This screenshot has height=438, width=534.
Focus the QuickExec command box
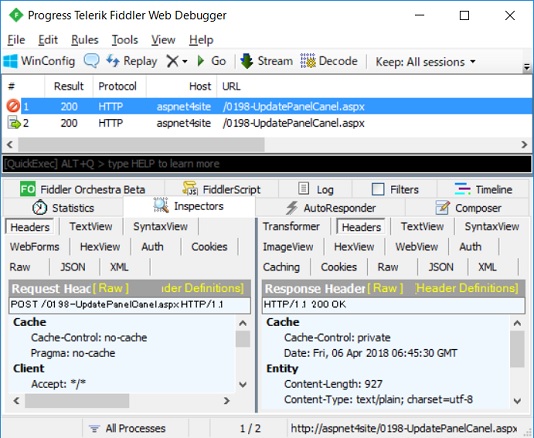click(267, 164)
